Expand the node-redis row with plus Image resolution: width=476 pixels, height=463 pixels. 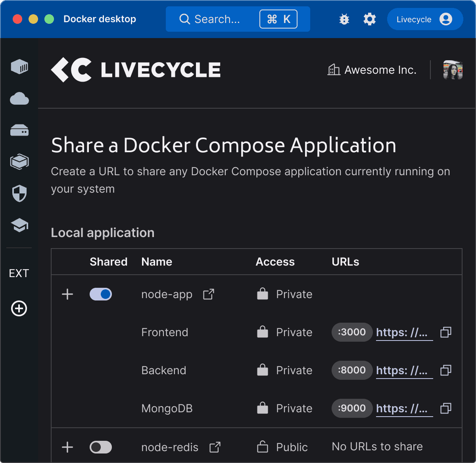pyautogui.click(x=67, y=447)
